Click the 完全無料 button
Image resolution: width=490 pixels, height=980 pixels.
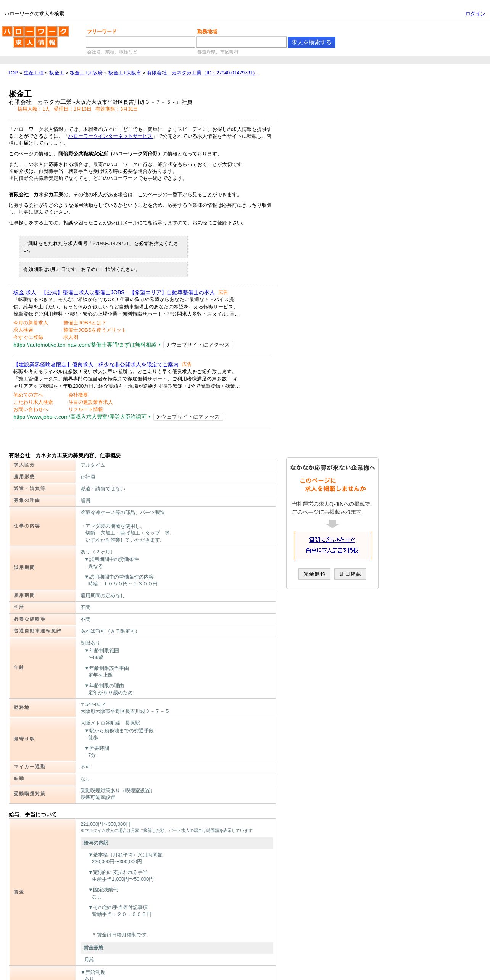tap(314, 574)
